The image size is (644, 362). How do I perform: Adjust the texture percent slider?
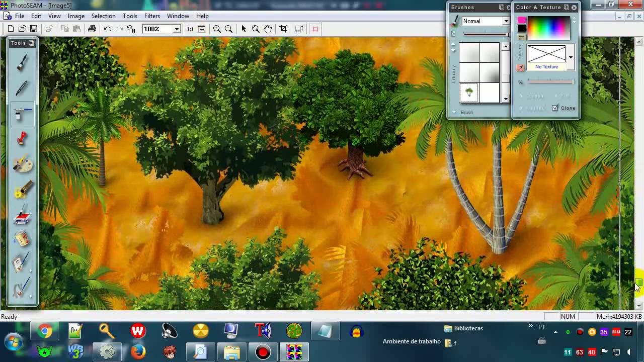[550, 81]
